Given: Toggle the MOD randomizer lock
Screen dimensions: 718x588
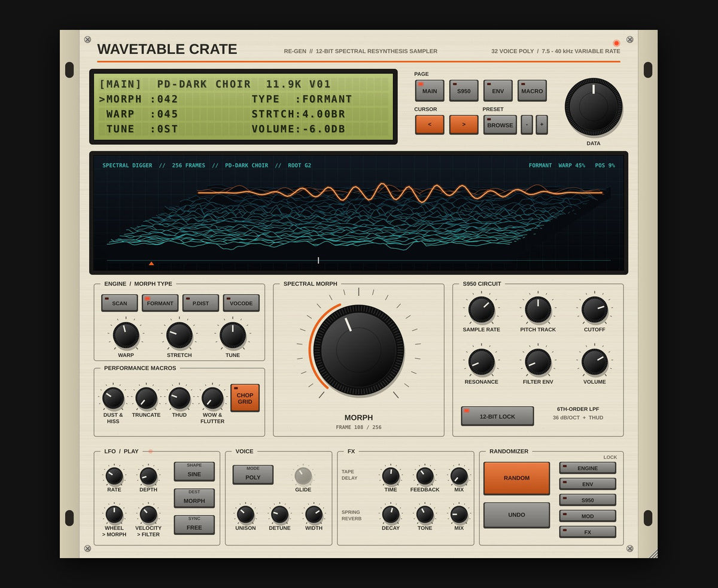Looking at the screenshot, I should 588,516.
